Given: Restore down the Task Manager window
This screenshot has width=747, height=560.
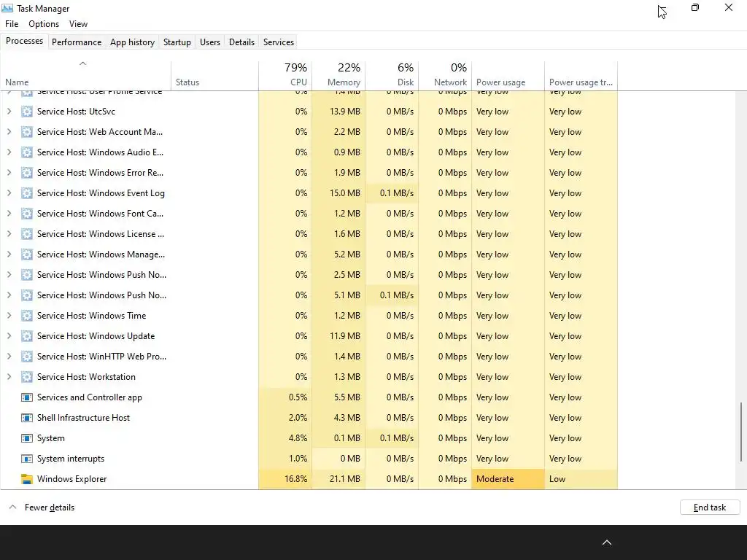Looking at the screenshot, I should click(695, 7).
